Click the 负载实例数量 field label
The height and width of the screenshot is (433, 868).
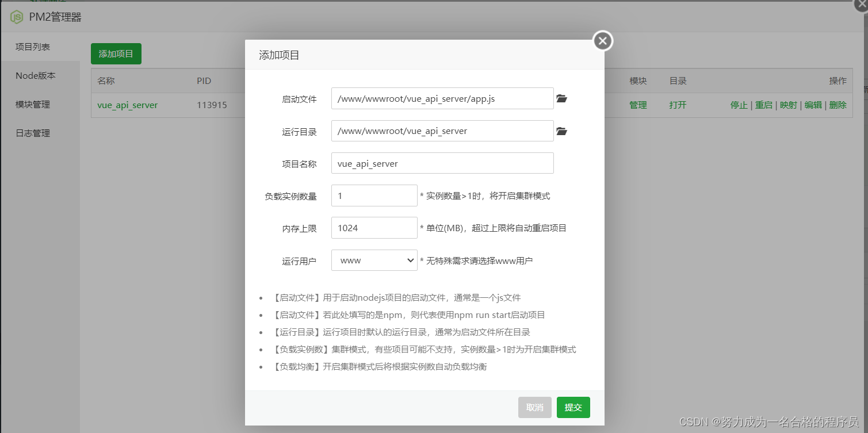(x=290, y=196)
